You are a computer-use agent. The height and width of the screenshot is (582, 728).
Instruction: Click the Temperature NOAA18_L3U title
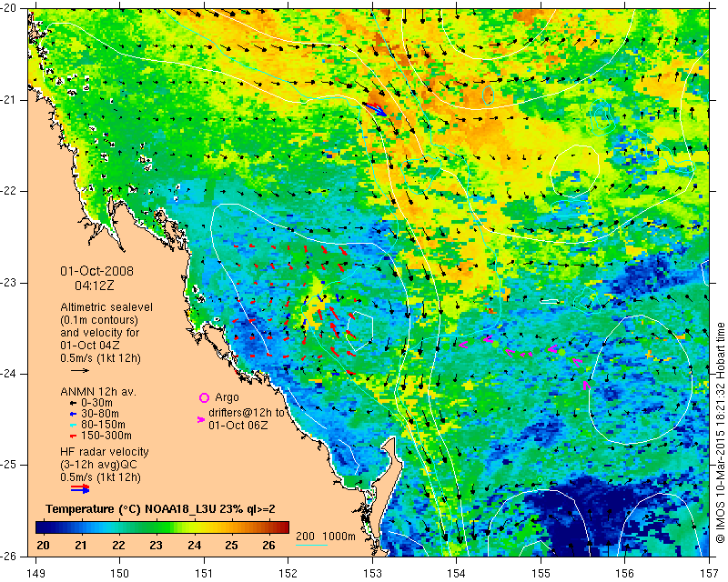pos(160,509)
